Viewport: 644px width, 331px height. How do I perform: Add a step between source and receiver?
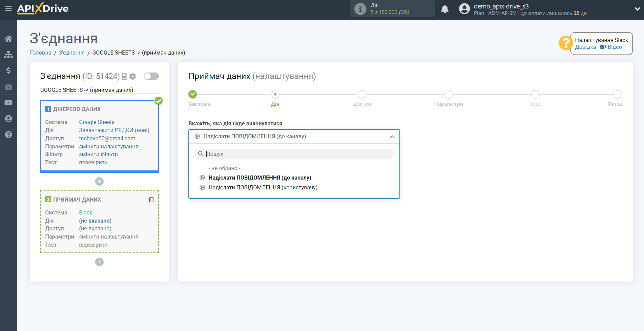[99, 182]
